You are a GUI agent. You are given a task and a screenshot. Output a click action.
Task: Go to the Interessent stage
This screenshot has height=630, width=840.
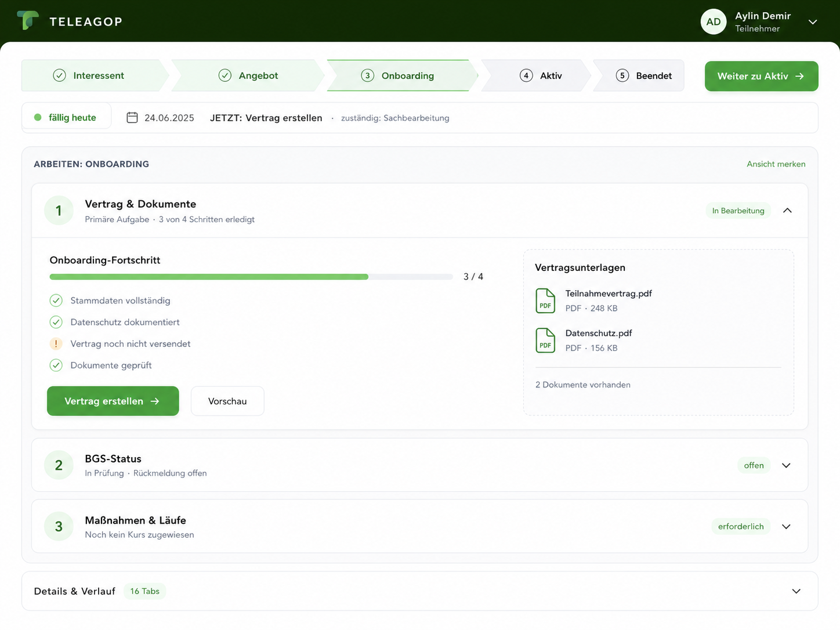pos(95,75)
